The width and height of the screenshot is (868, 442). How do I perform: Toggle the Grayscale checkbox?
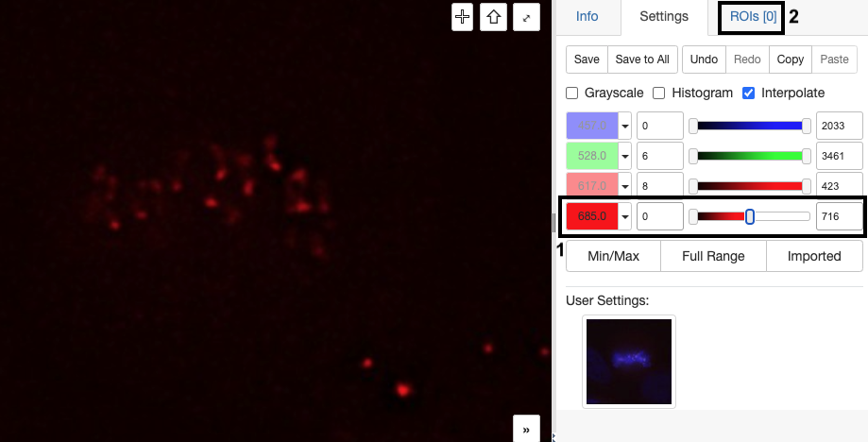click(x=571, y=93)
